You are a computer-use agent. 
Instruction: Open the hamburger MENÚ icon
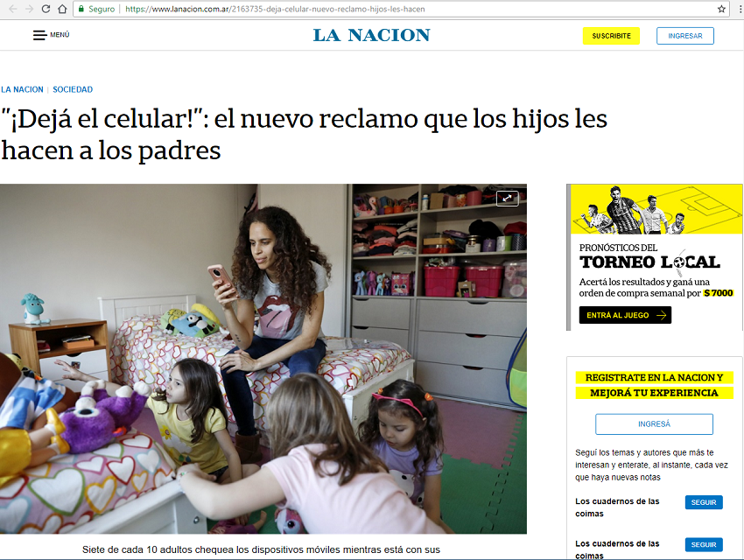[40, 35]
